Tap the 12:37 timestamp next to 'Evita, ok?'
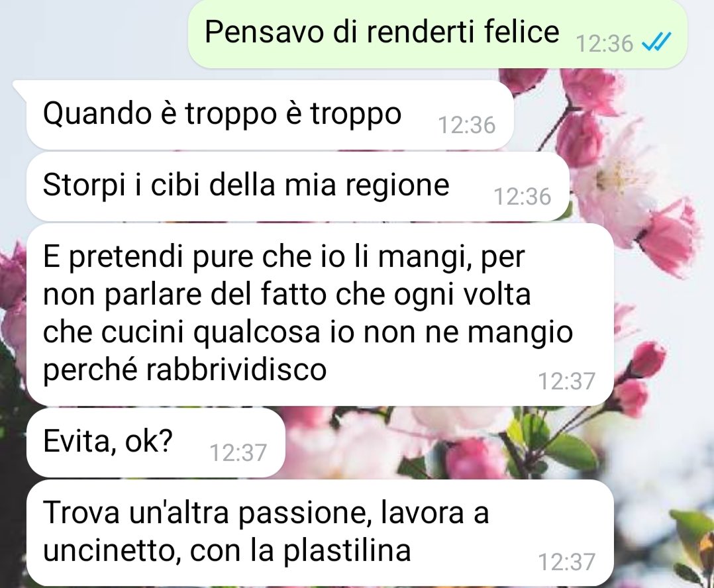The image size is (714, 588). [x=238, y=452]
